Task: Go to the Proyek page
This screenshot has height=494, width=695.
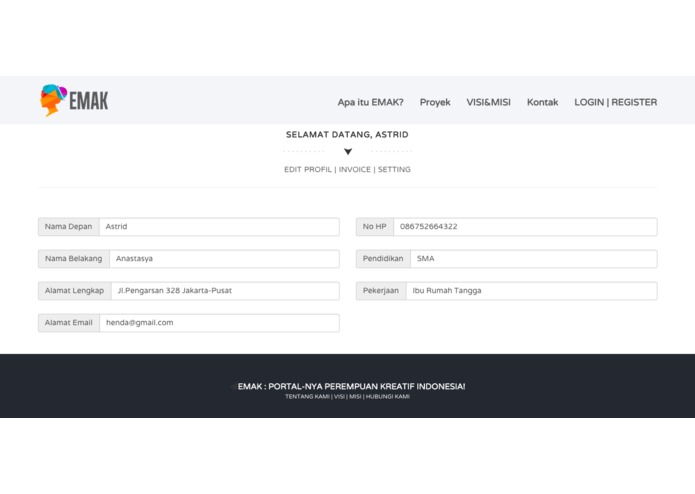Action: [435, 102]
